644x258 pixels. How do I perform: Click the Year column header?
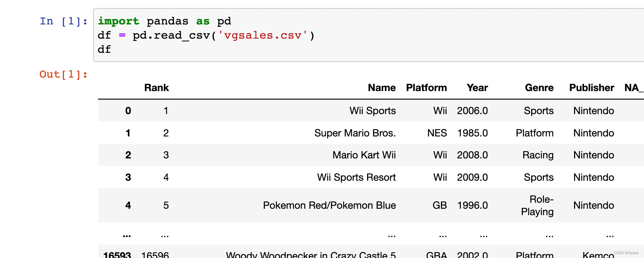pos(477,88)
